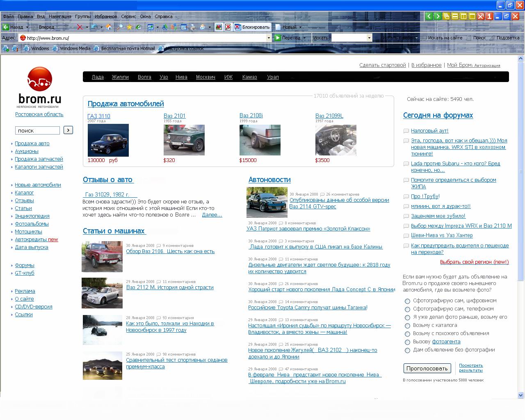Open Favorites via the star icon
The height and width of the screenshot is (420, 525).
(129, 27)
